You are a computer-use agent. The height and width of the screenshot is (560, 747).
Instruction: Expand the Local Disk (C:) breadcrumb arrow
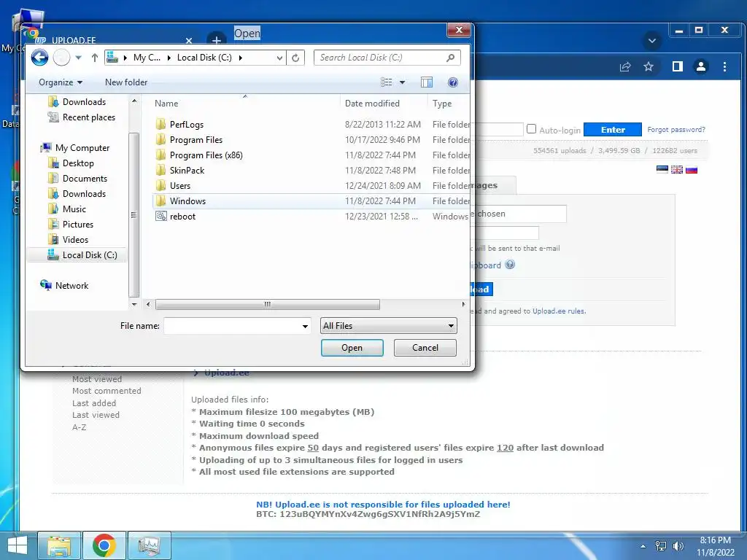pyautogui.click(x=241, y=58)
